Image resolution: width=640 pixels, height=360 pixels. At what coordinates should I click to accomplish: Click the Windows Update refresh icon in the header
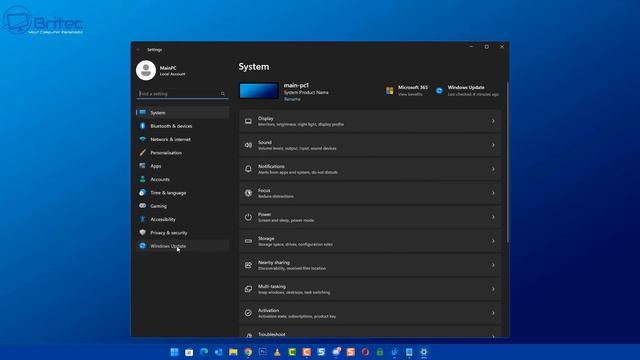point(439,91)
